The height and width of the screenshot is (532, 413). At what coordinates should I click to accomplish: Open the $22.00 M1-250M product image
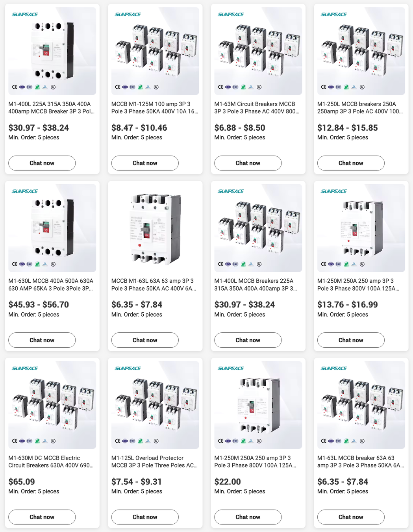pos(258,405)
